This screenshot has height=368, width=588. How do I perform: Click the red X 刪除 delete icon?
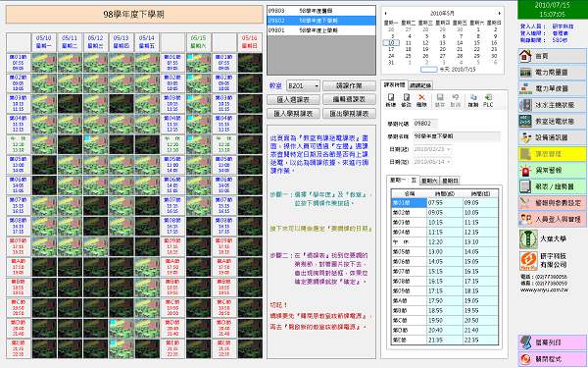coord(421,101)
